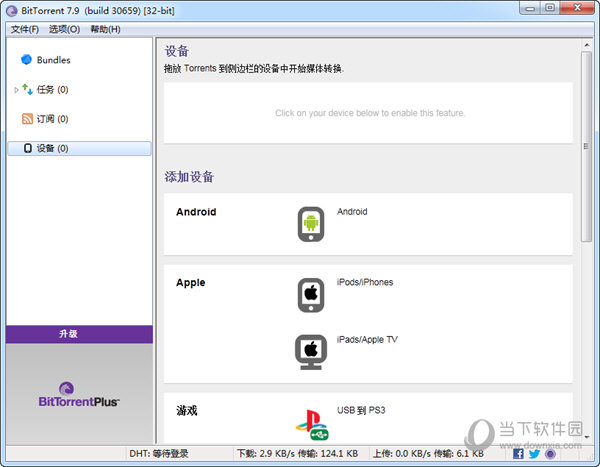Select the PlayStation USB to PS3 icon

pyautogui.click(x=312, y=425)
